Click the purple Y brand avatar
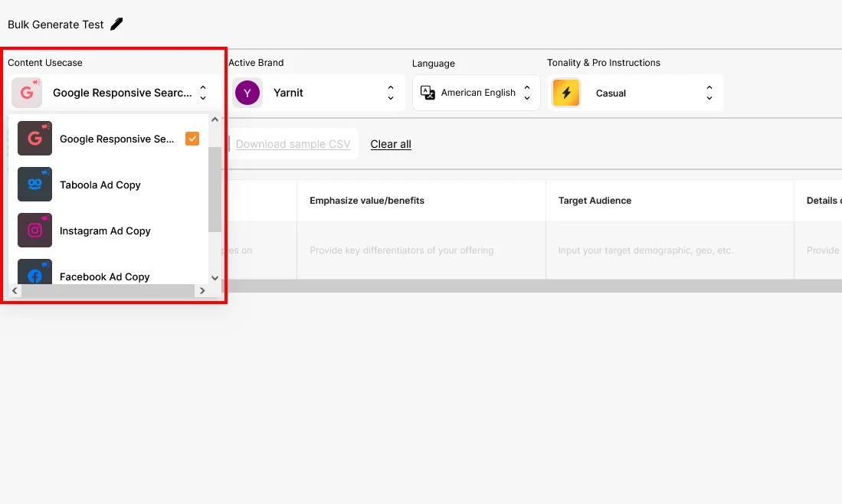Screen dimensions: 842x504 pos(247,93)
